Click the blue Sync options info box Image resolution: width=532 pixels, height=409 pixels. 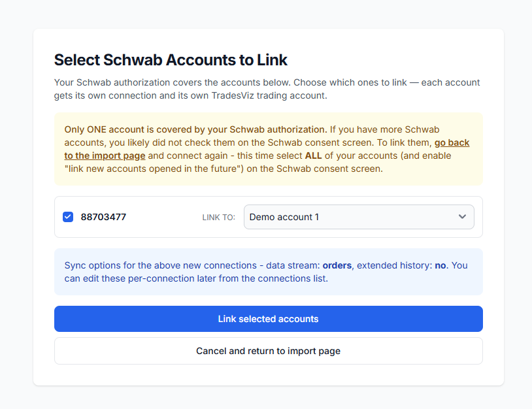click(269, 272)
